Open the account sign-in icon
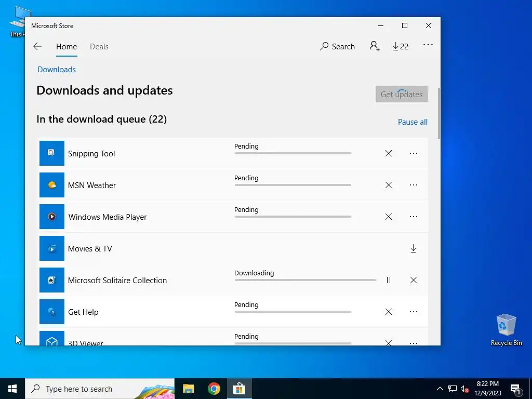This screenshot has width=532, height=399. [x=375, y=46]
